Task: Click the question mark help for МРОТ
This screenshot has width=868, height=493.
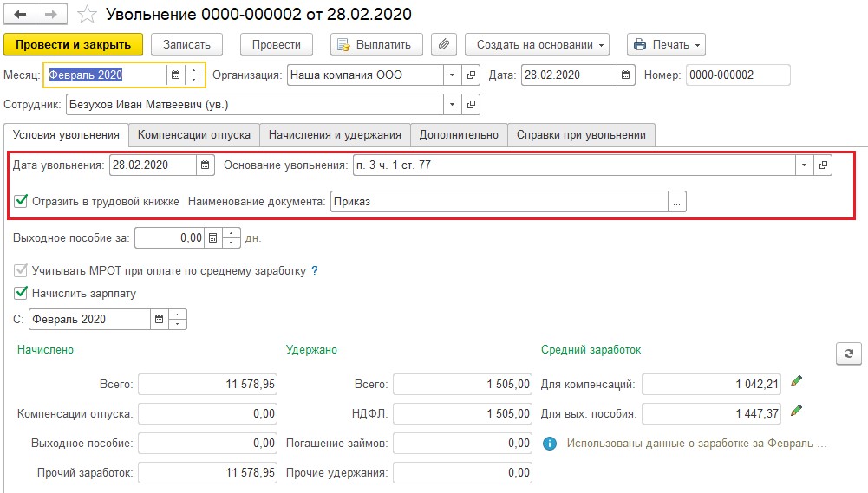Action: [x=315, y=270]
